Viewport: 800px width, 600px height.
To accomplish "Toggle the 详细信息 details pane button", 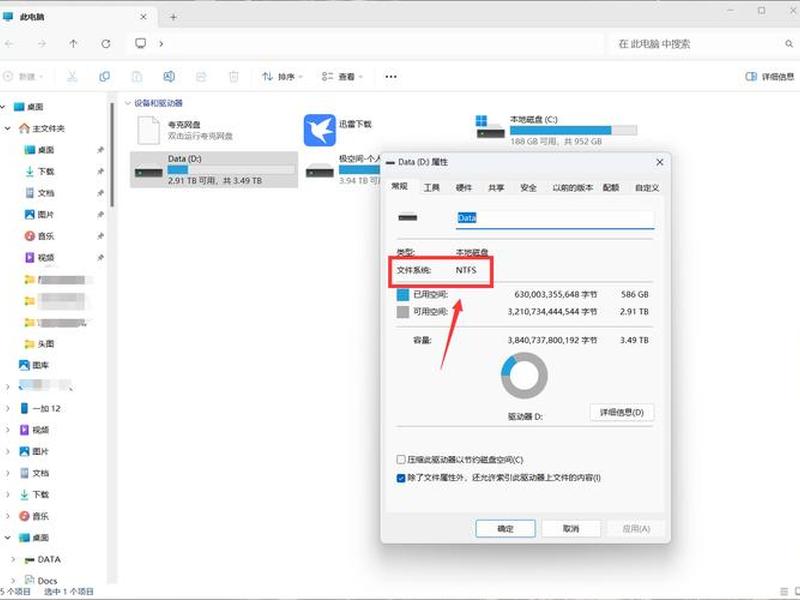I will coord(770,77).
